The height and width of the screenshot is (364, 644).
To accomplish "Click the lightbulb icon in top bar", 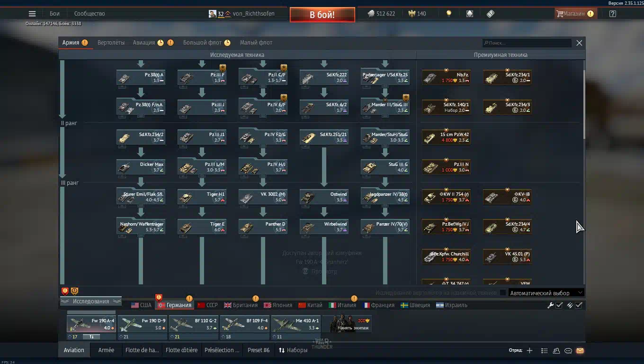I will (449, 14).
